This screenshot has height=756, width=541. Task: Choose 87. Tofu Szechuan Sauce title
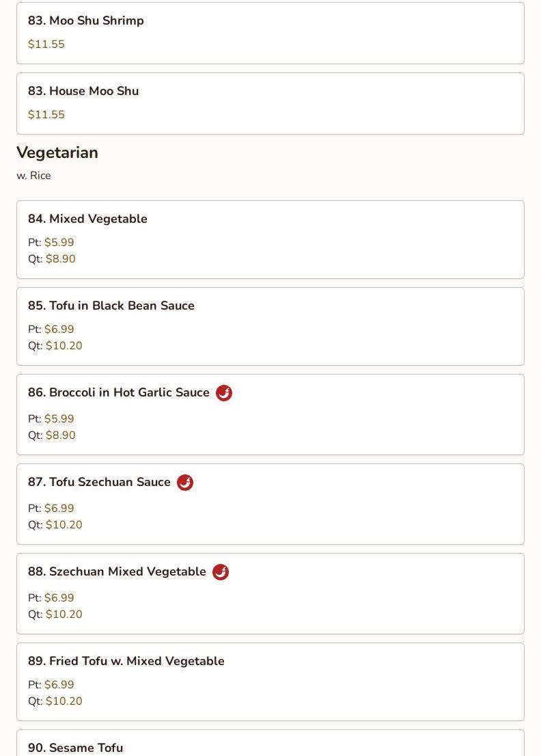click(99, 482)
